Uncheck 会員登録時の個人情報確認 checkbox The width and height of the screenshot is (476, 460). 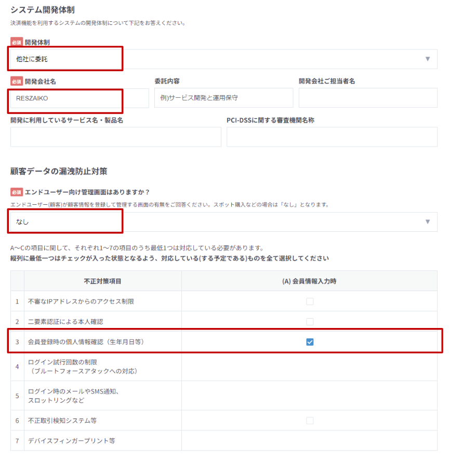[x=310, y=342]
